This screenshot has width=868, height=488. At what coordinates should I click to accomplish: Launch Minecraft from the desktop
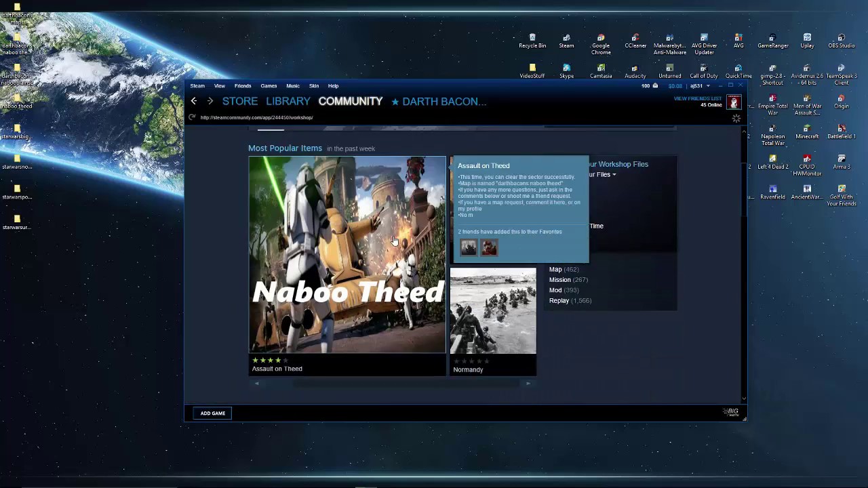[x=807, y=131]
